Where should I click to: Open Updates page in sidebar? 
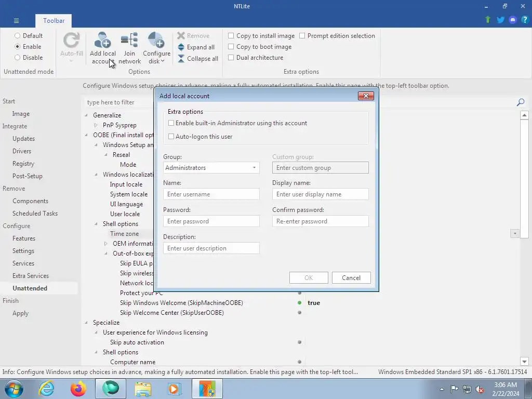23,138
